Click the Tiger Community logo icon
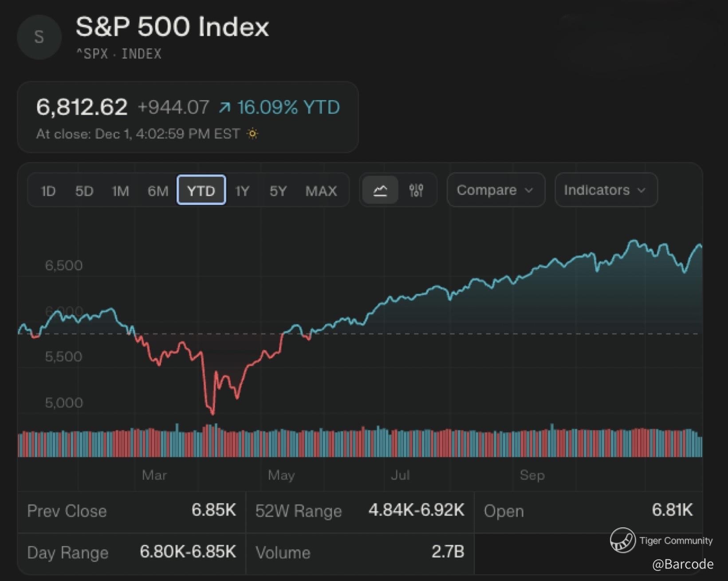This screenshot has width=728, height=581. (x=622, y=540)
